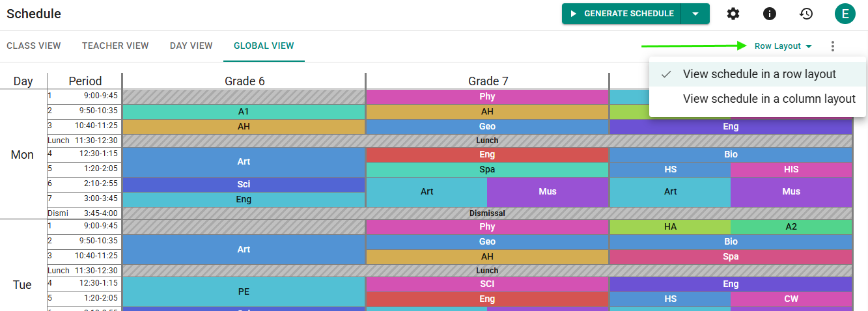This screenshot has height=311, width=868.
Task: Select the Global View tab
Action: 264,46
